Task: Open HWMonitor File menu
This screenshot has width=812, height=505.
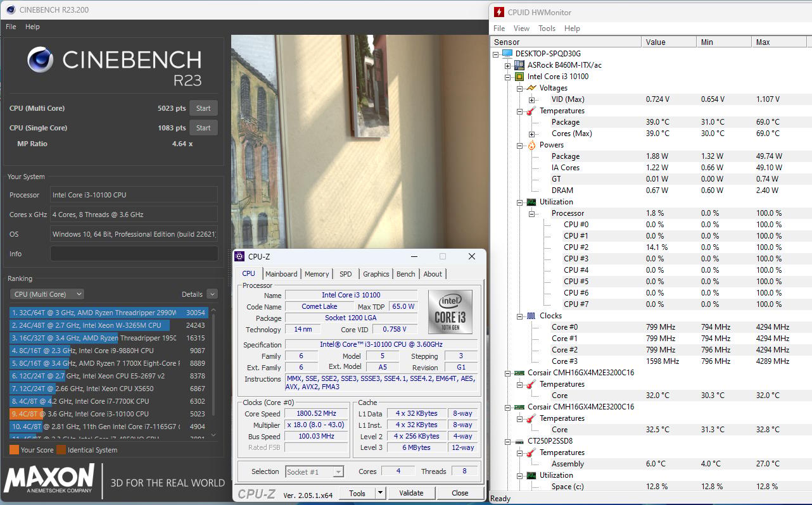Action: (x=499, y=28)
